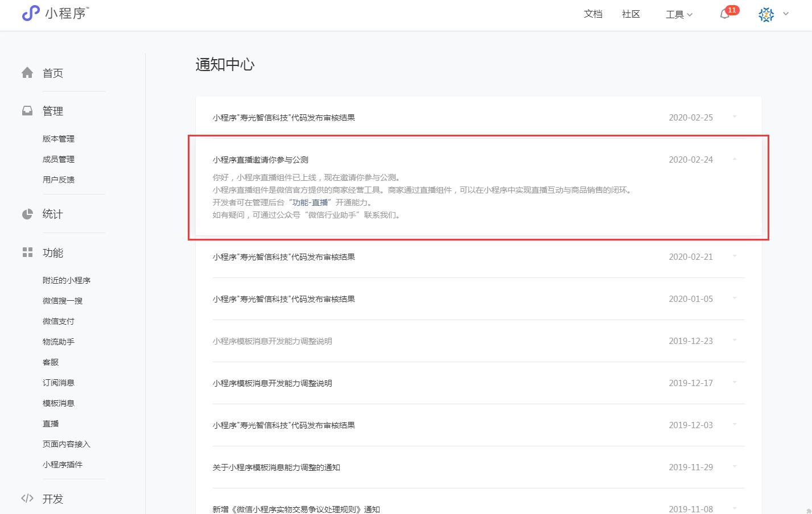Image resolution: width=812 pixels, height=514 pixels.
Task: Open 用户反馈 sidebar link
Action: click(59, 180)
